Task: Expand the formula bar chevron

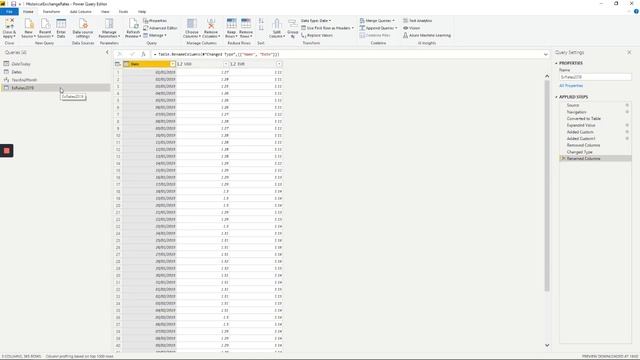Action: 546,54
